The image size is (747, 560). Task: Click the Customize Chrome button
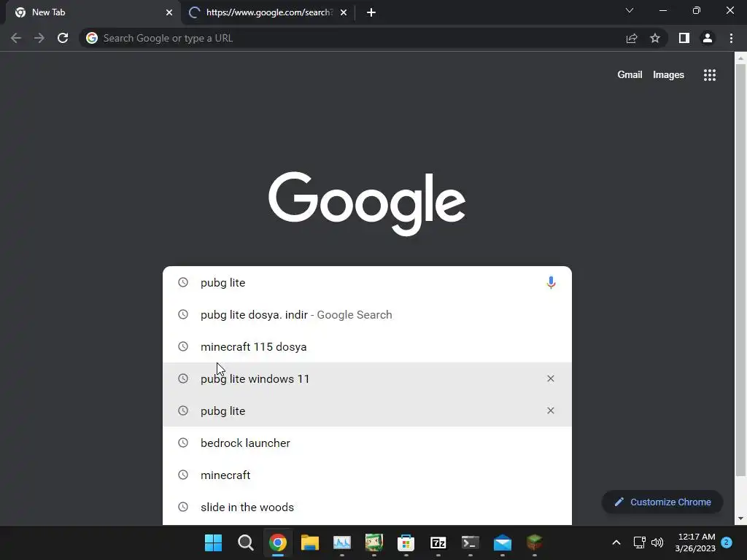point(662,502)
